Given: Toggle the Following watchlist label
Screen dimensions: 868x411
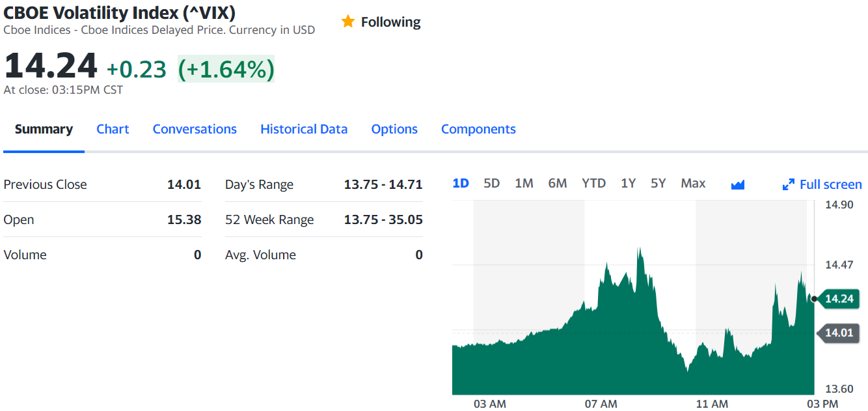Looking at the screenshot, I should 390,21.
